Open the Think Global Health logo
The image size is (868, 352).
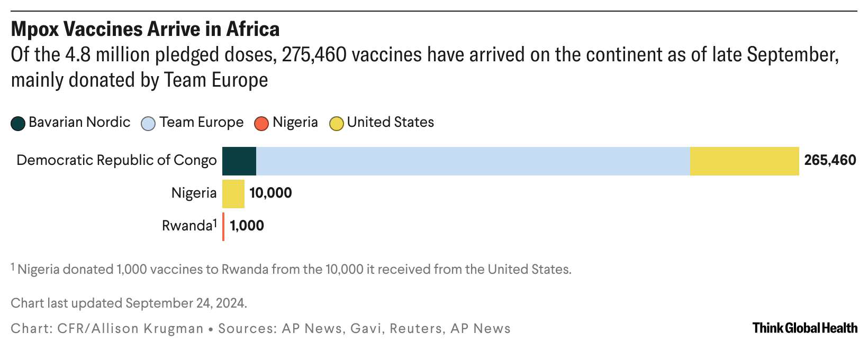point(804,328)
